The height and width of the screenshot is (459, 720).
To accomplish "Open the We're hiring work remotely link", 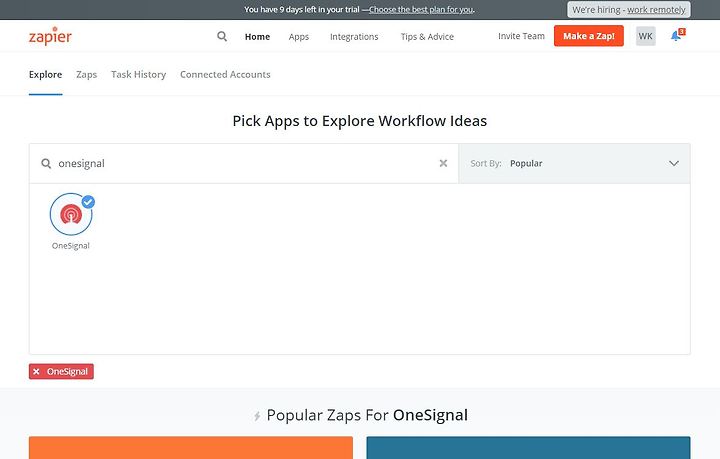I will point(629,10).
